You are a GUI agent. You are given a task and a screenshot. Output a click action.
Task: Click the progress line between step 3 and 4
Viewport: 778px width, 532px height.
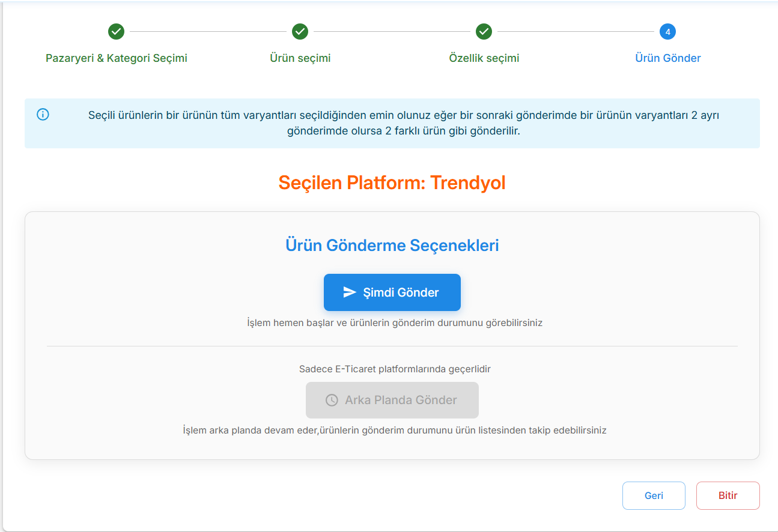point(576,31)
